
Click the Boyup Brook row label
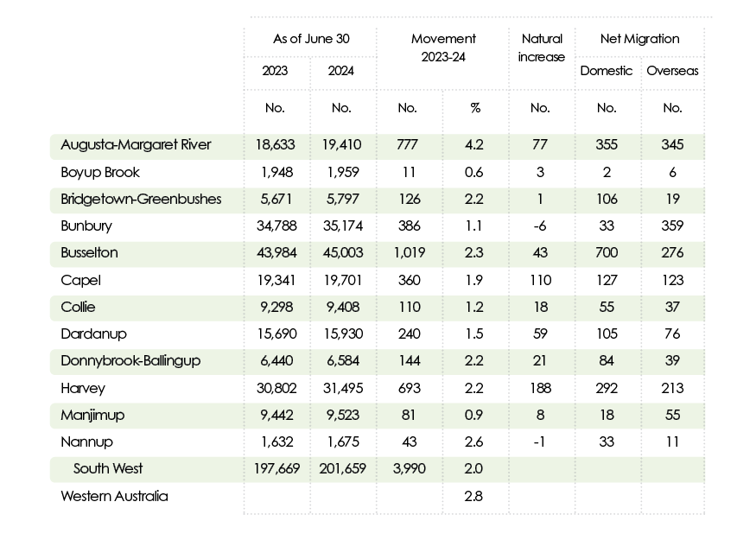100,173
